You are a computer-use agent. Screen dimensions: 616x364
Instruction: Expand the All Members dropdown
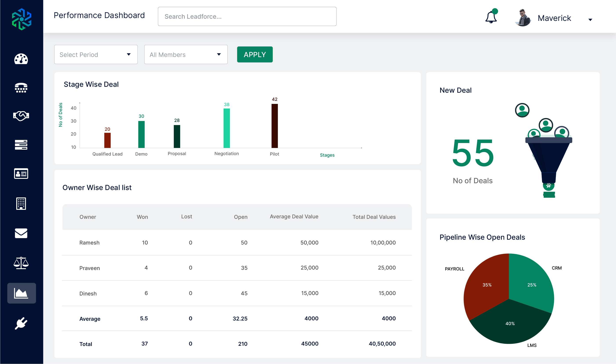pos(186,54)
